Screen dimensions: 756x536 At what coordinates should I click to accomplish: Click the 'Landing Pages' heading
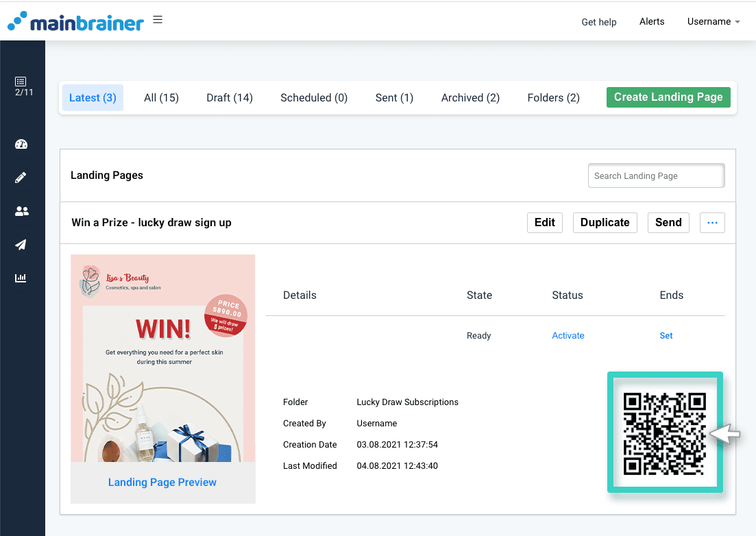[107, 175]
